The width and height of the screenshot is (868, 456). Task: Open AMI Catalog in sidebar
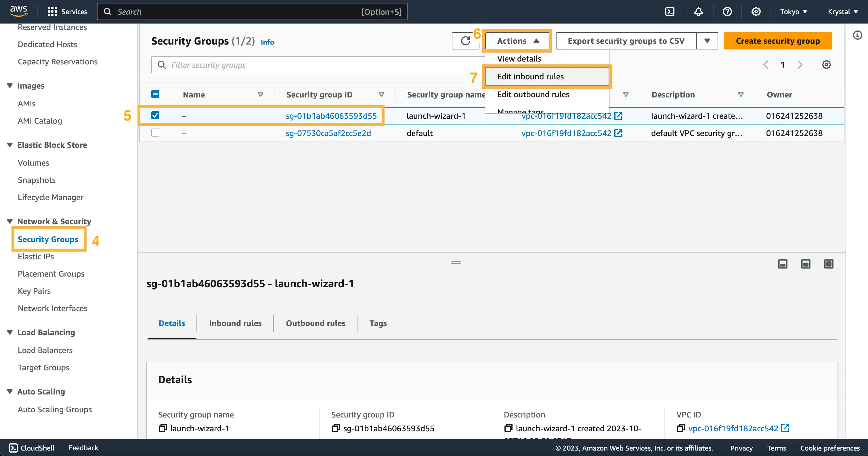pos(40,121)
